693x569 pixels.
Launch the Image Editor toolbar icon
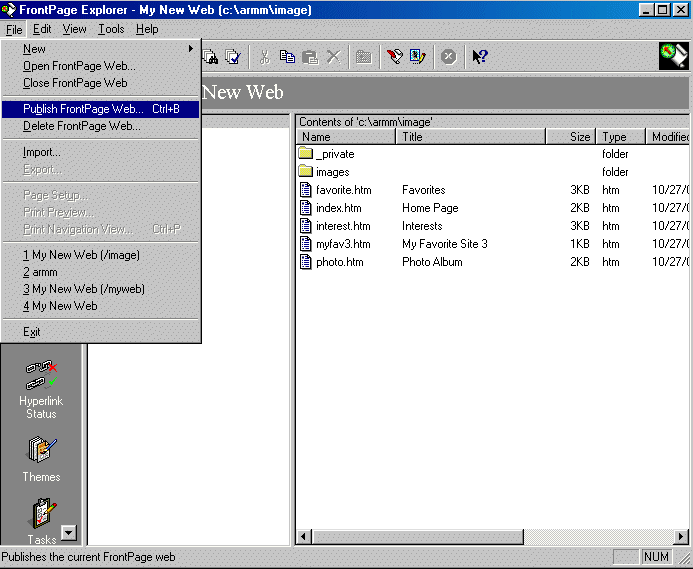(418, 57)
